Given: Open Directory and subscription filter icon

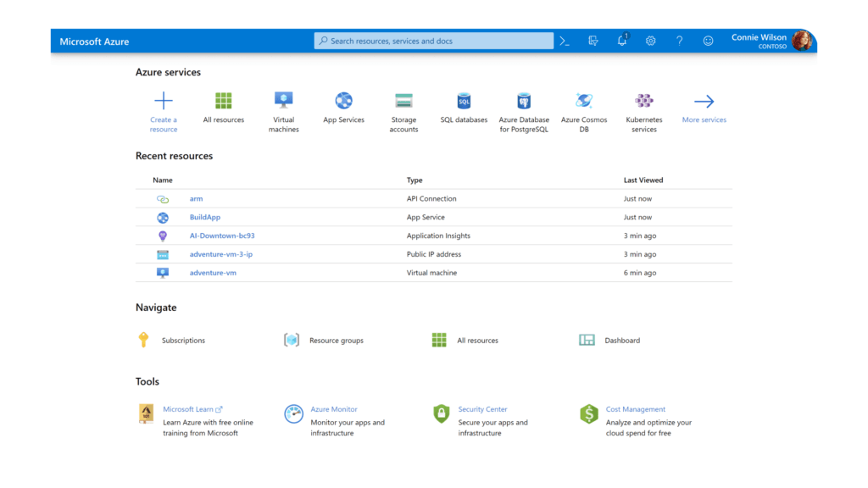Looking at the screenshot, I should coord(593,41).
